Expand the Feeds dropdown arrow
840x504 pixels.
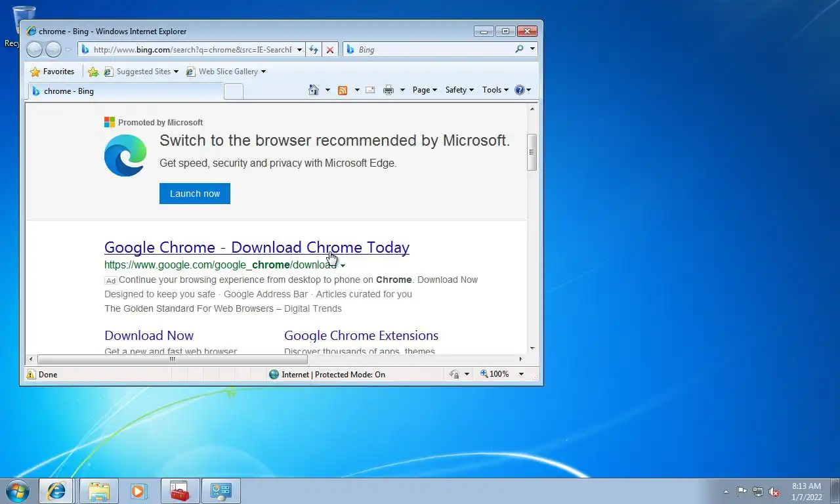357,90
